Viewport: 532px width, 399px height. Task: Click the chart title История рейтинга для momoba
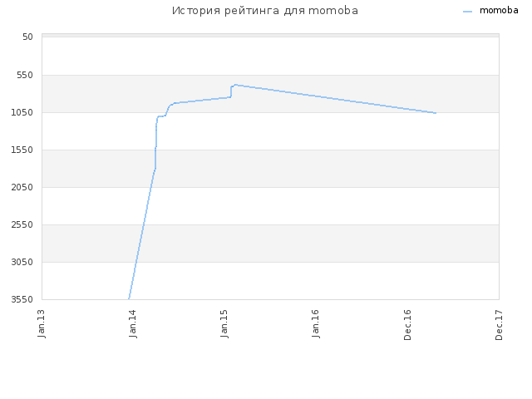[x=265, y=11]
